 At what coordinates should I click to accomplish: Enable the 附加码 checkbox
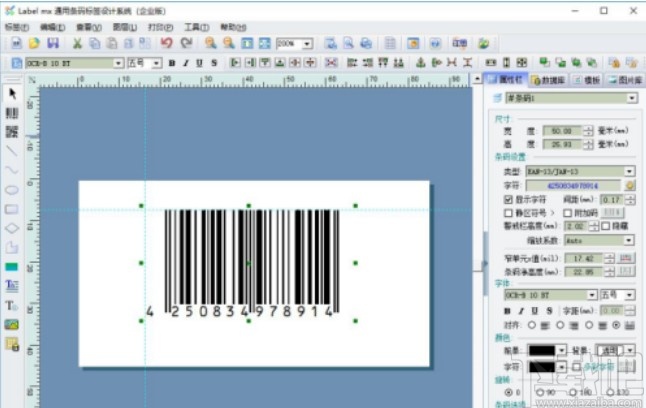(567, 213)
